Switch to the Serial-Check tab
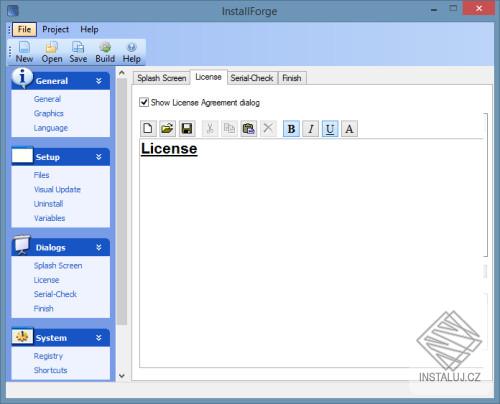This screenshot has height=404, width=500. (252, 78)
